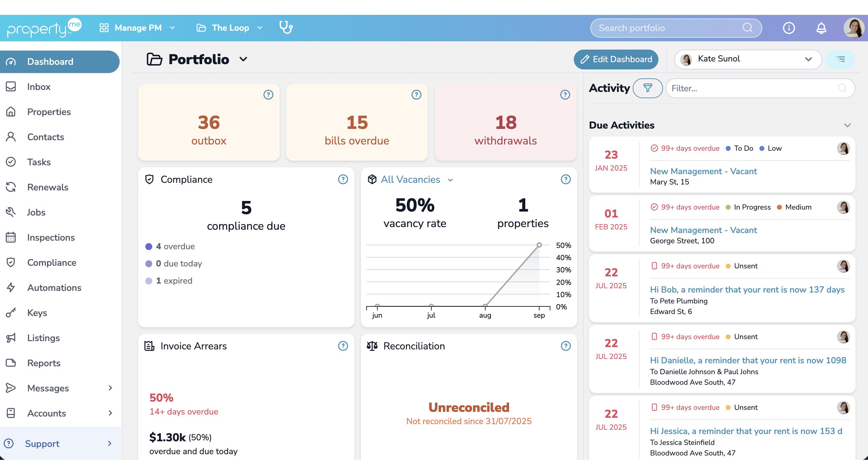This screenshot has width=868, height=475.
Task: Open the All Vacancies dropdown
Action: tap(417, 179)
